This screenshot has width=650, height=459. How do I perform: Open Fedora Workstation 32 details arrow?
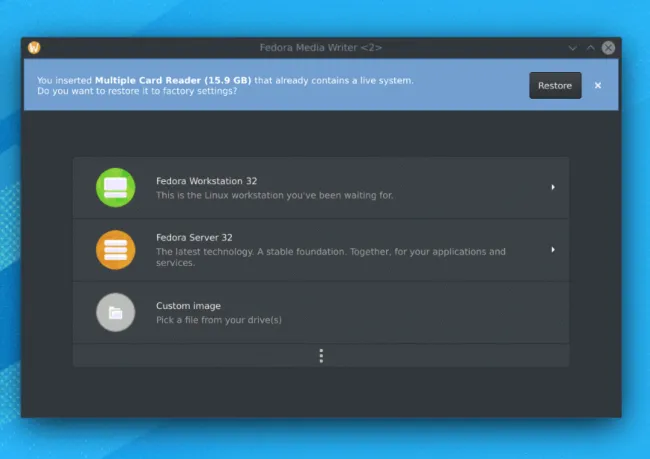click(553, 187)
